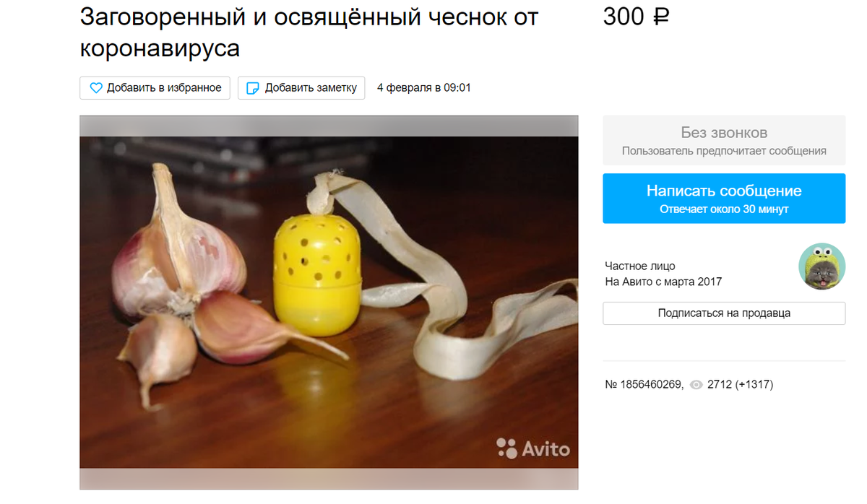Click the 300 price value

tap(624, 17)
